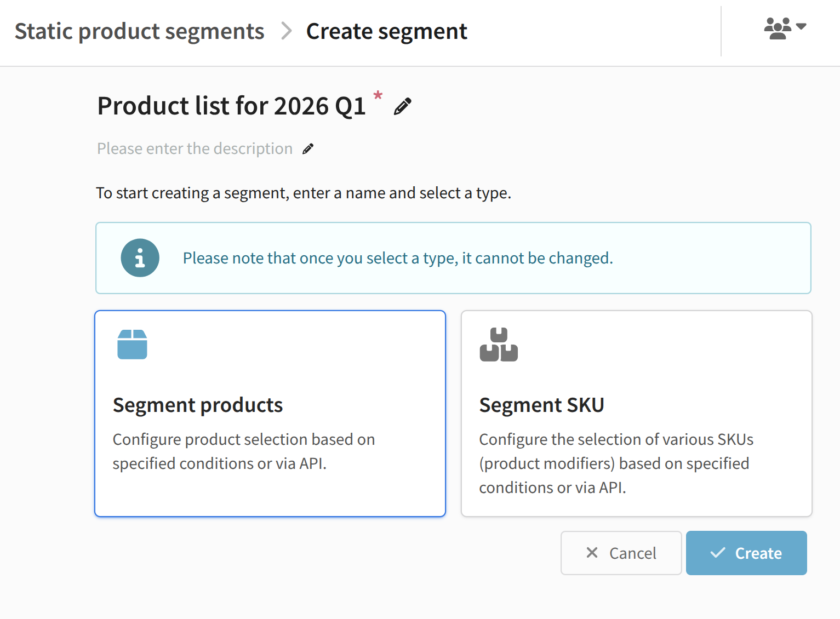
Task: Click the breadcrumb chevron separator
Action: coord(286,31)
